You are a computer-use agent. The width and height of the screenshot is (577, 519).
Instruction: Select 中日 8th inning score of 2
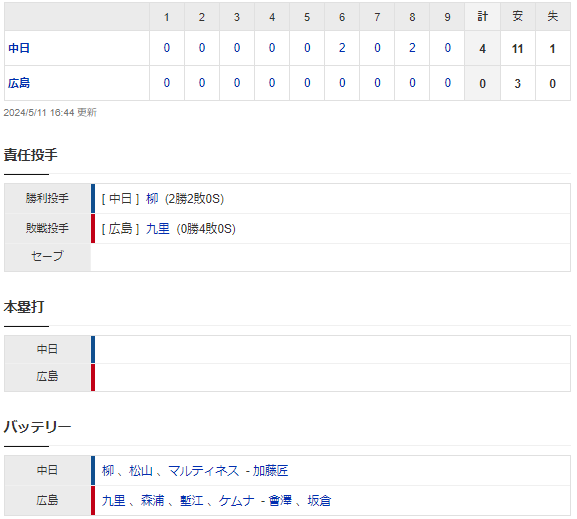click(x=412, y=48)
